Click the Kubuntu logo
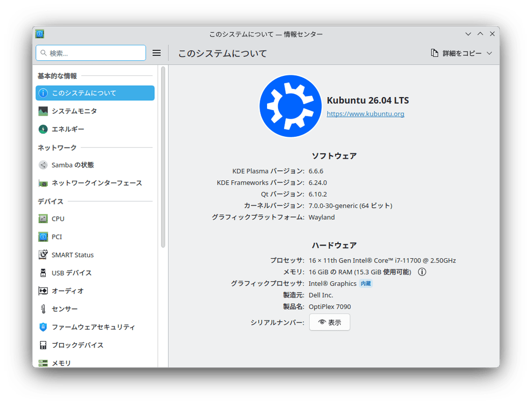The image size is (532, 406). pos(290,106)
